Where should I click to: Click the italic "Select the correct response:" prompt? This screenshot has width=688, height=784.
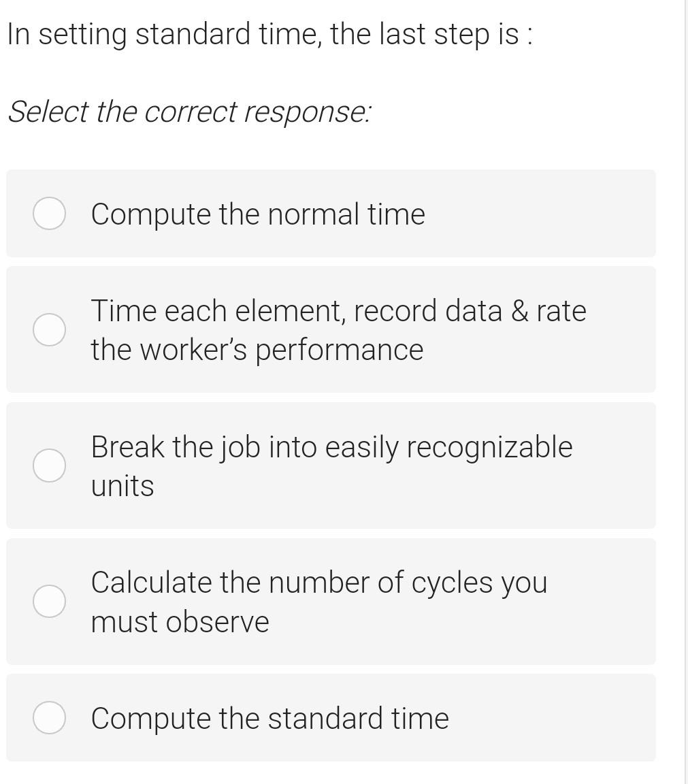tap(189, 111)
